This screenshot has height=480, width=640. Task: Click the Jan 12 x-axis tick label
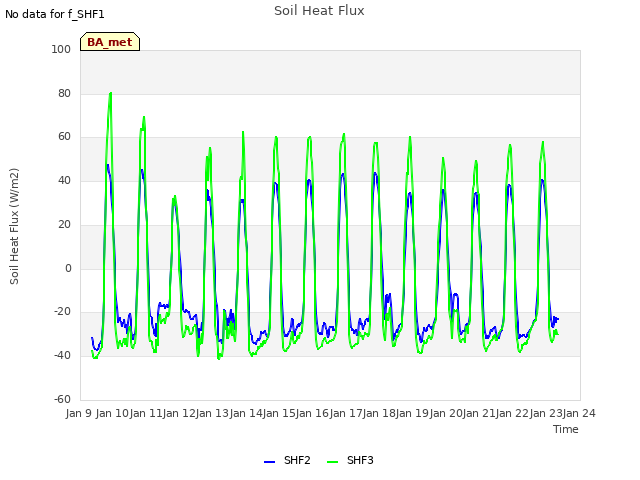pyautogui.click(x=179, y=413)
